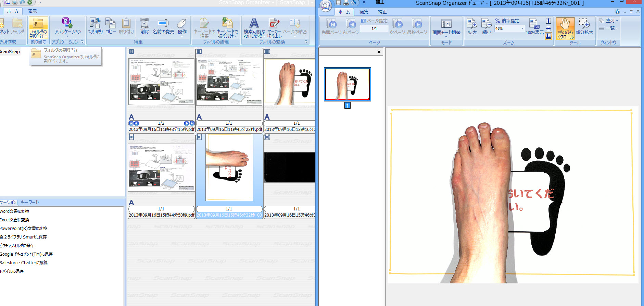Click the print icon in Organizer quick access toolbar

[15, 2]
